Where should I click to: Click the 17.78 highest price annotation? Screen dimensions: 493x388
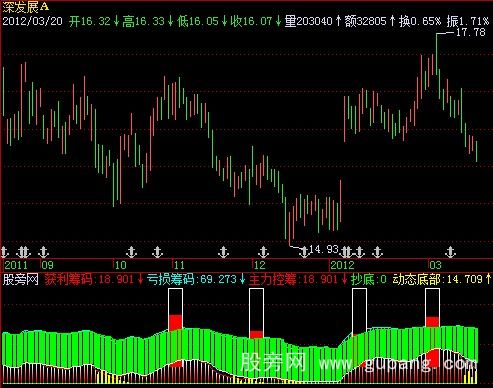[x=470, y=32]
